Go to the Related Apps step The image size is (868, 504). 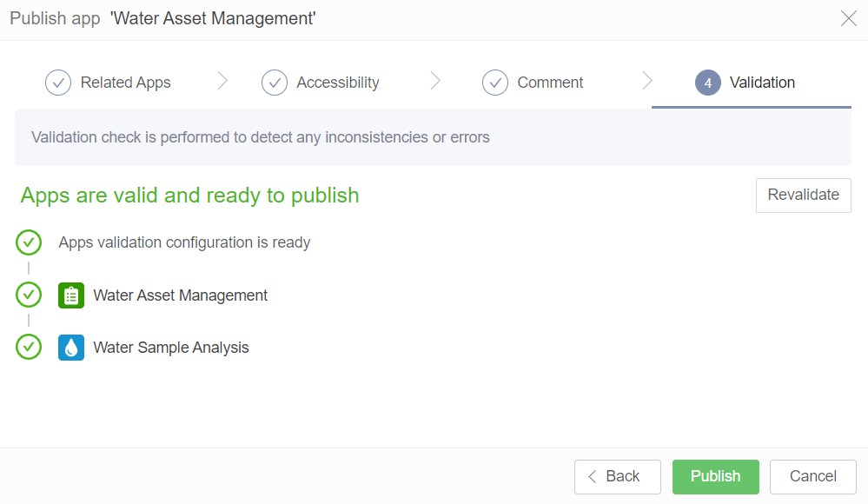click(125, 83)
